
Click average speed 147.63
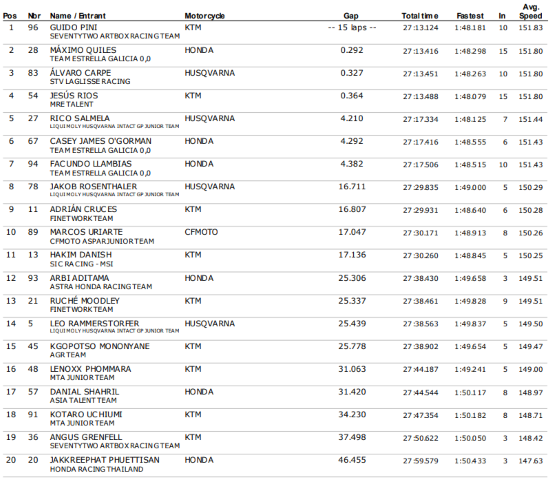click(531, 461)
